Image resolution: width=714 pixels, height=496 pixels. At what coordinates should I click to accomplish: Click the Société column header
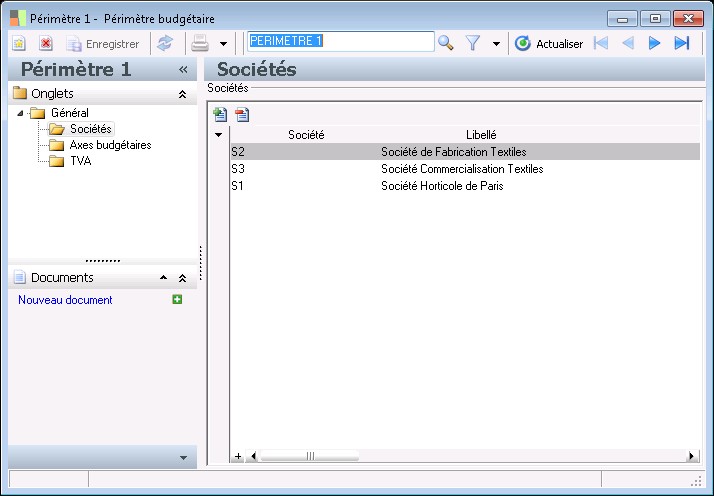click(x=306, y=135)
